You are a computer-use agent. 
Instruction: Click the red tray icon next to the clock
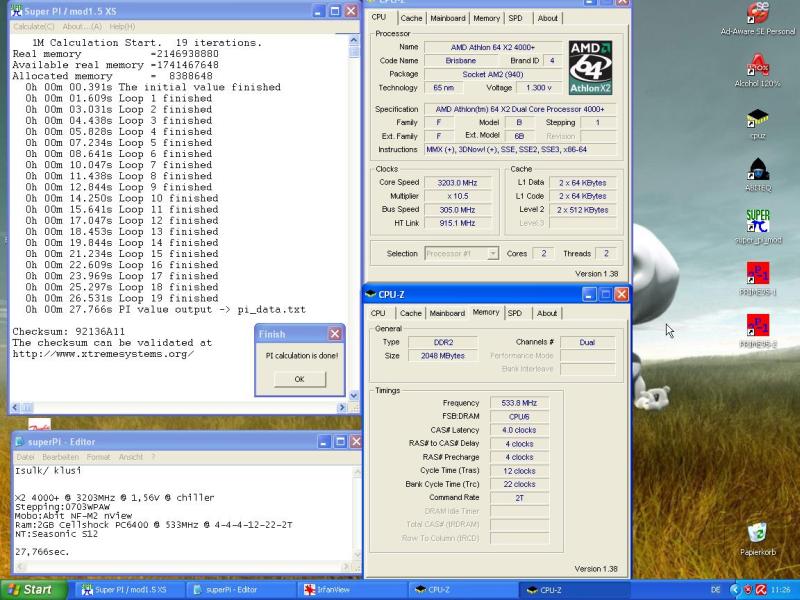coord(760,590)
